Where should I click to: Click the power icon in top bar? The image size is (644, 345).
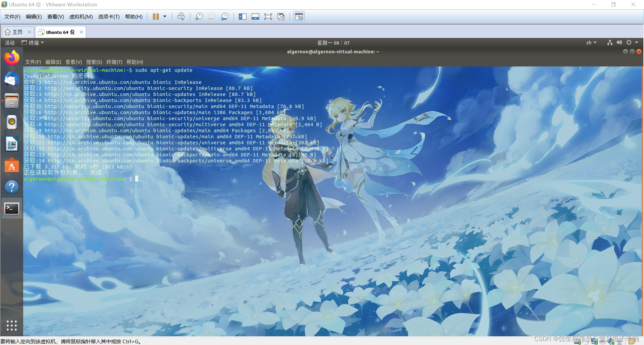(629, 43)
